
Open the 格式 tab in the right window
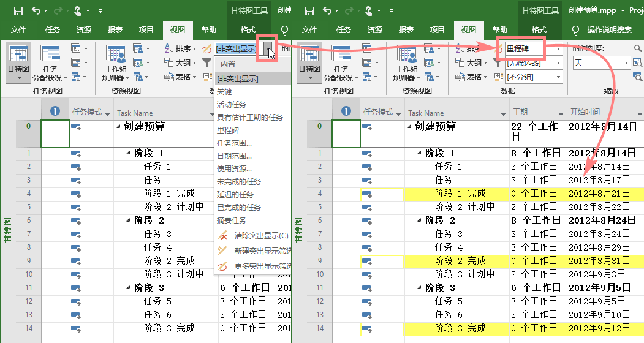click(539, 30)
